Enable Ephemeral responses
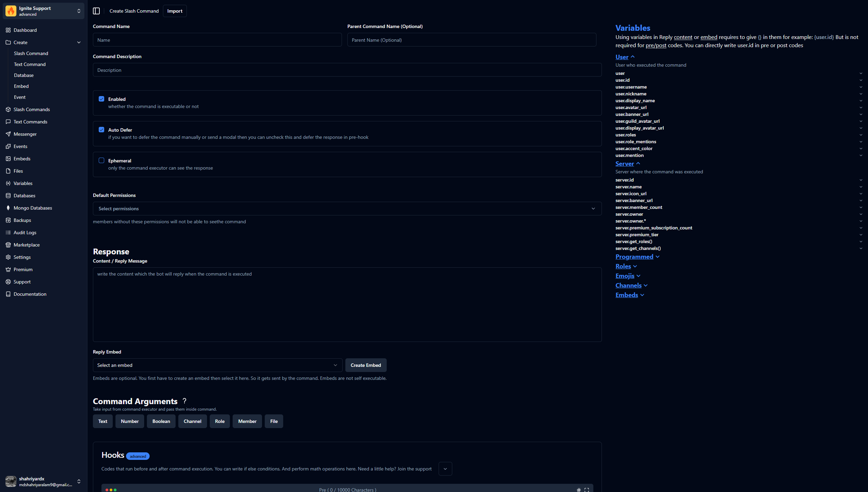Image resolution: width=868 pixels, height=492 pixels. click(x=101, y=160)
